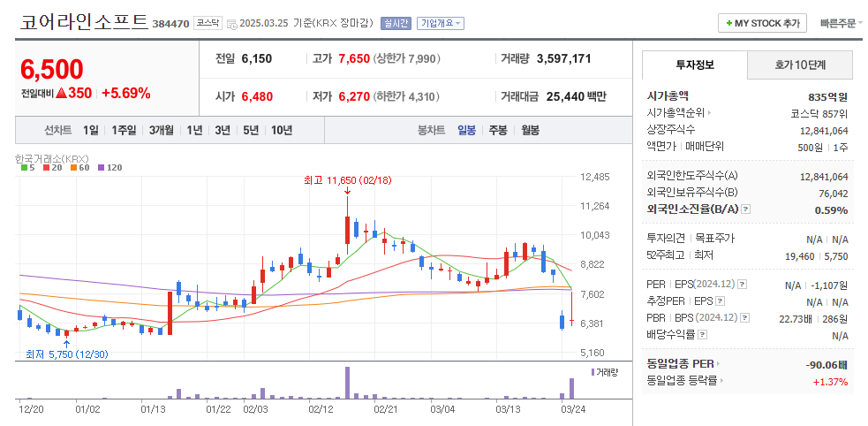Click the 거래대금 value 25,440 백만

click(576, 97)
